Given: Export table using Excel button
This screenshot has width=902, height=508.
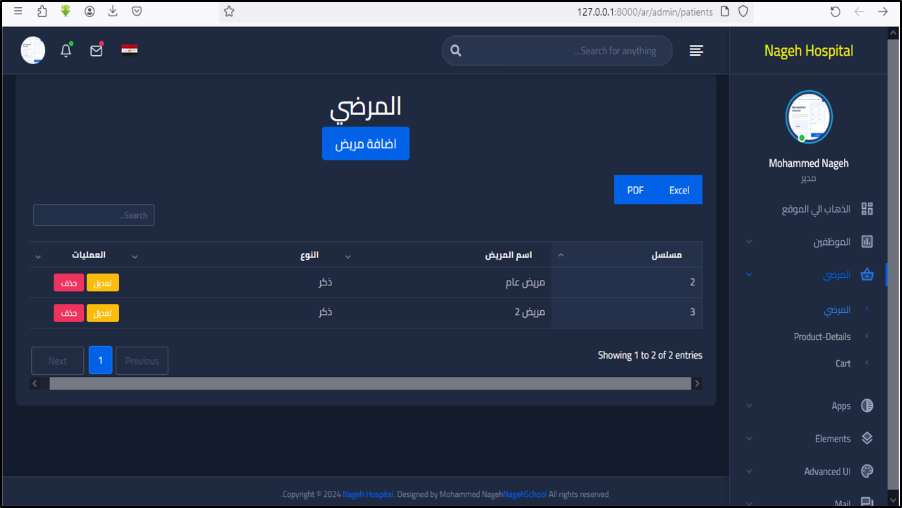Looking at the screenshot, I should coord(679,190).
